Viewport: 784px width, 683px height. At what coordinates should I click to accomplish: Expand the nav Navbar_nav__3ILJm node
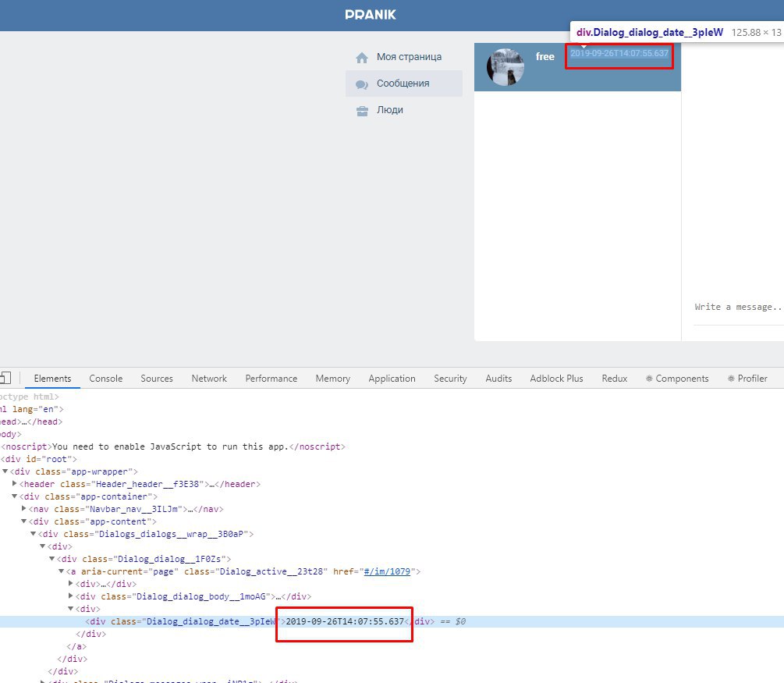pyautogui.click(x=24, y=508)
